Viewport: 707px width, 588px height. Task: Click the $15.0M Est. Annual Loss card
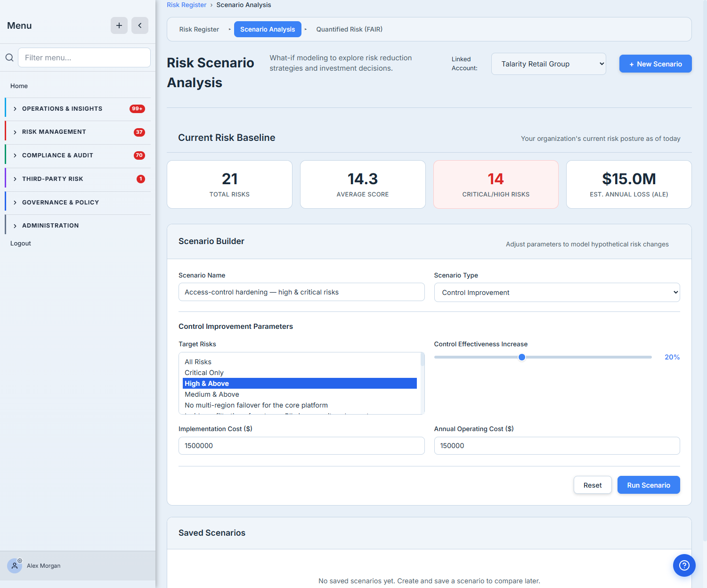tap(629, 184)
